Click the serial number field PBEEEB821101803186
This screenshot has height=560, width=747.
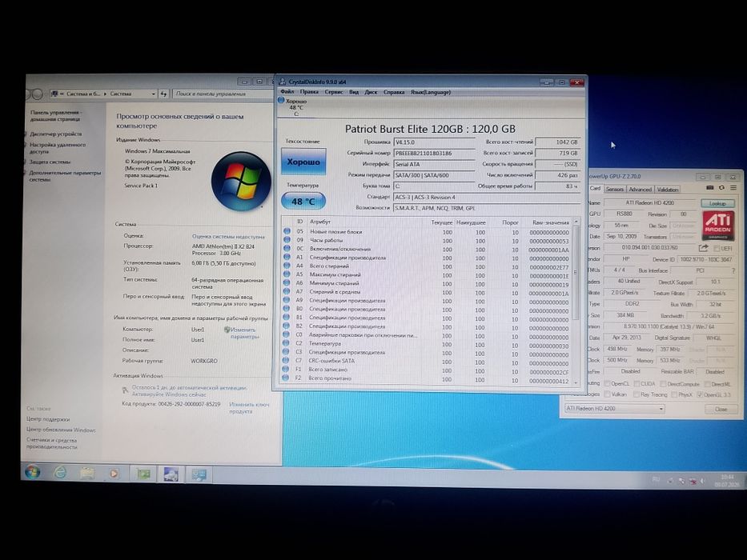point(434,154)
